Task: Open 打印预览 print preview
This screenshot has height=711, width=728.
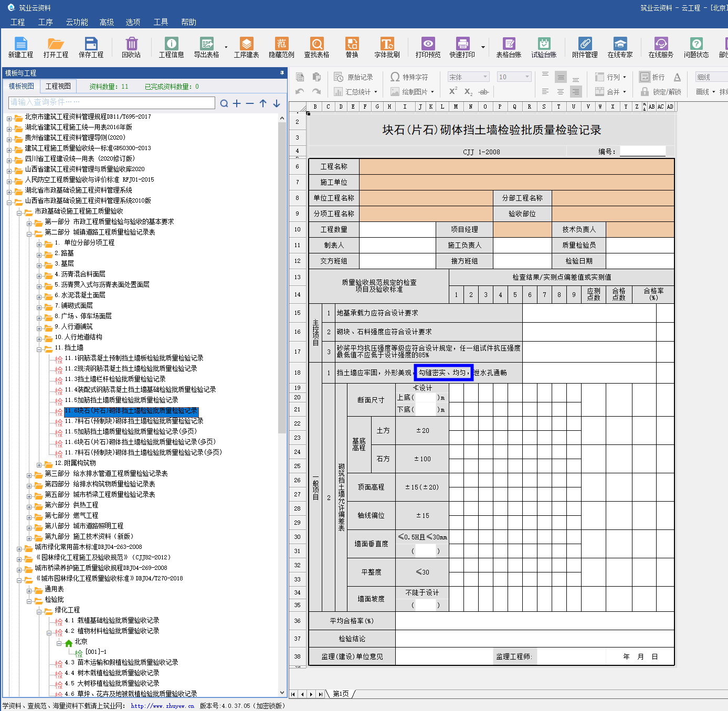Action: [428, 47]
